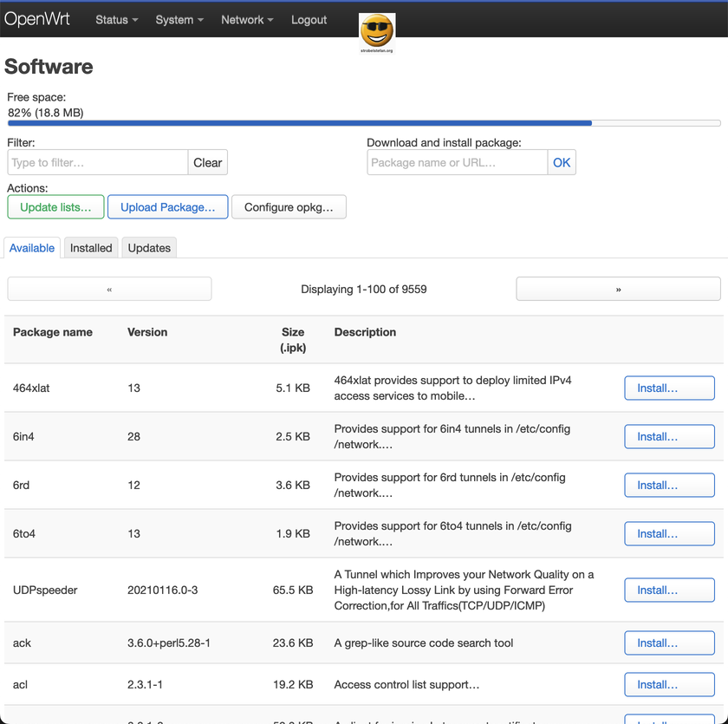728x724 pixels.
Task: Click the free space progress bar
Action: coord(363,124)
